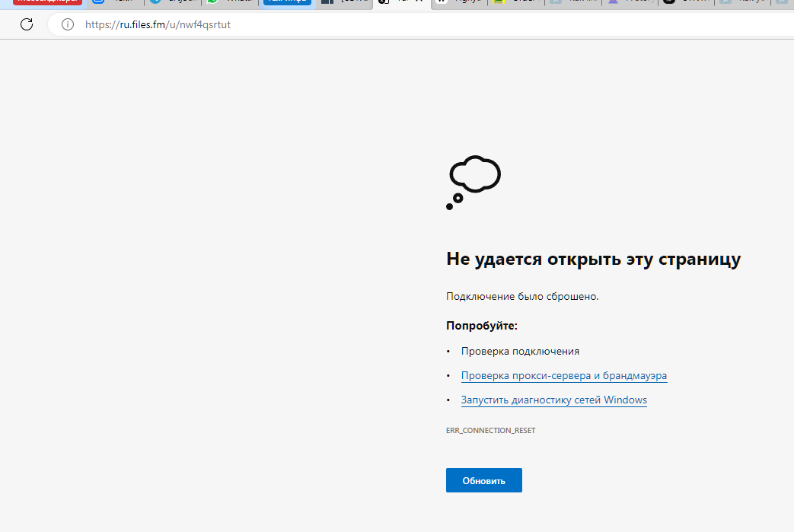Open site information icon beside the URL
794x532 pixels.
[67, 24]
